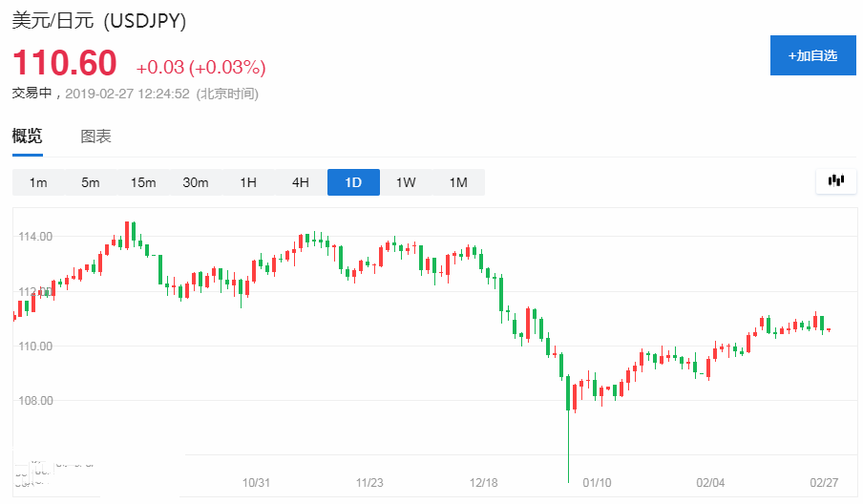
Task: Select the 1m timeframe
Action: point(38,182)
